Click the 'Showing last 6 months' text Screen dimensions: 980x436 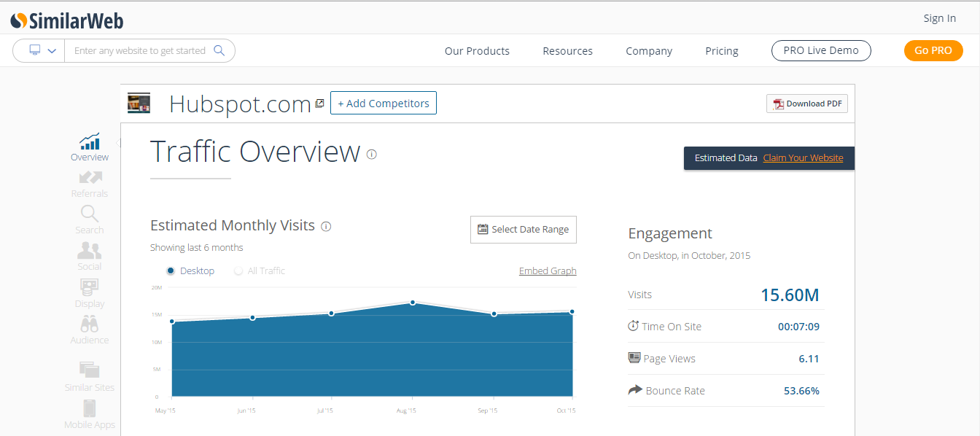click(x=197, y=247)
